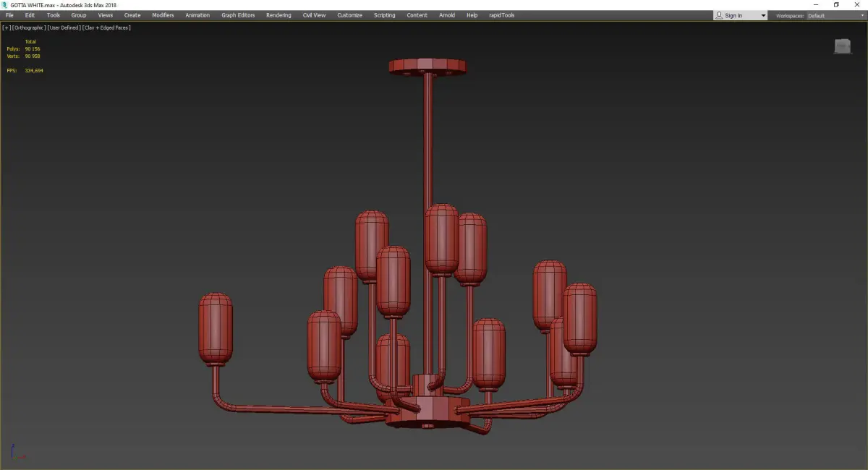The width and height of the screenshot is (868, 470).
Task: Open the Edit menu
Action: (30, 15)
